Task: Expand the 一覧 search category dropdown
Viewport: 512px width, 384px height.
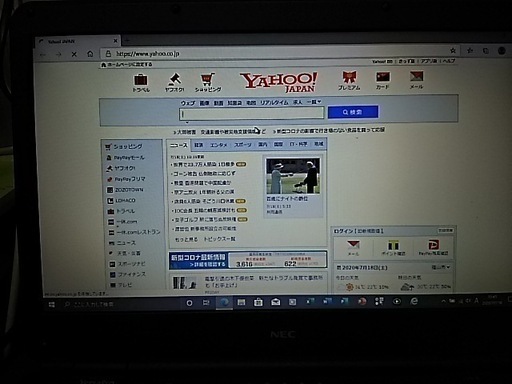Action: (x=314, y=102)
